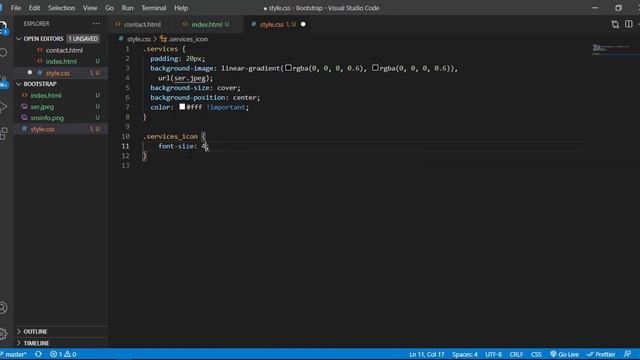The height and width of the screenshot is (360, 640).
Task: Open Explorer more actions ellipsis
Action: pos(96,24)
